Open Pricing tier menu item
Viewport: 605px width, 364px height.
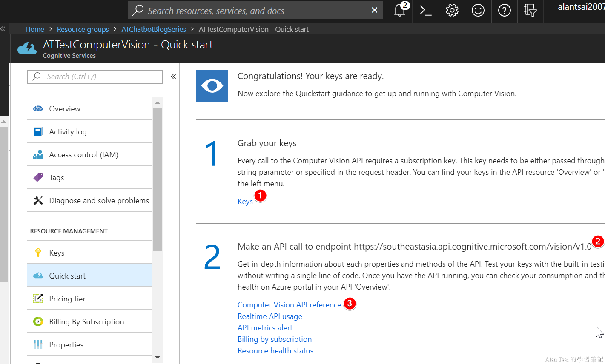coord(89,299)
